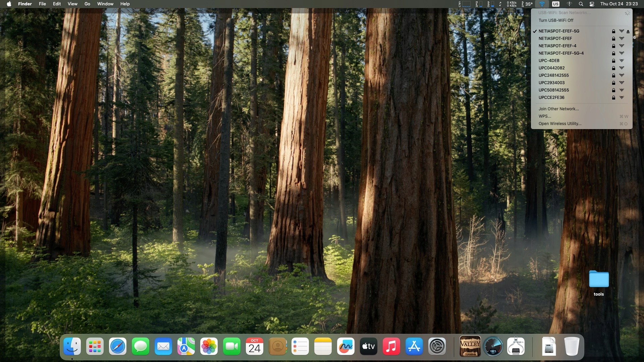Screen dimensions: 644x362
Task: Click the System Settings gear icon
Action: 437,347
